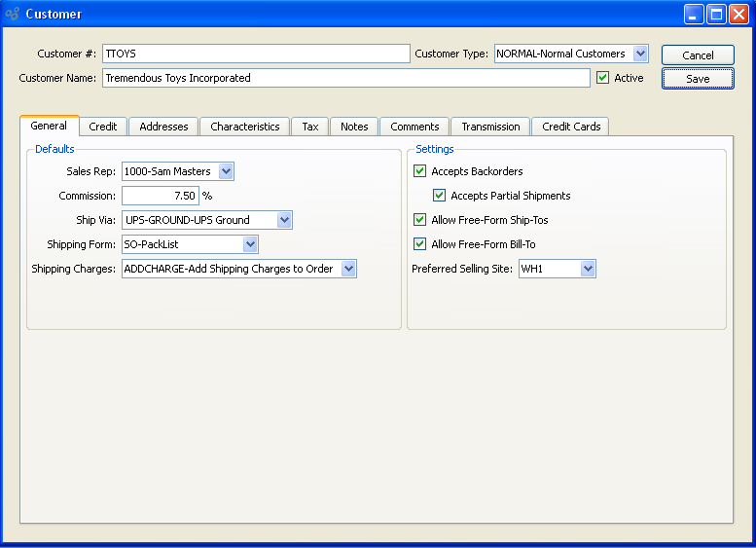This screenshot has height=548, width=756.
Task: Expand the Ship Via combo box
Action: tap(284, 220)
